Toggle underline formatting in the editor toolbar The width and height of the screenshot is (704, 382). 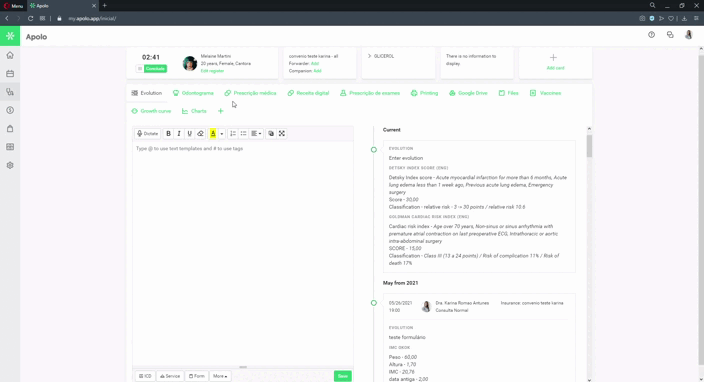tap(189, 133)
